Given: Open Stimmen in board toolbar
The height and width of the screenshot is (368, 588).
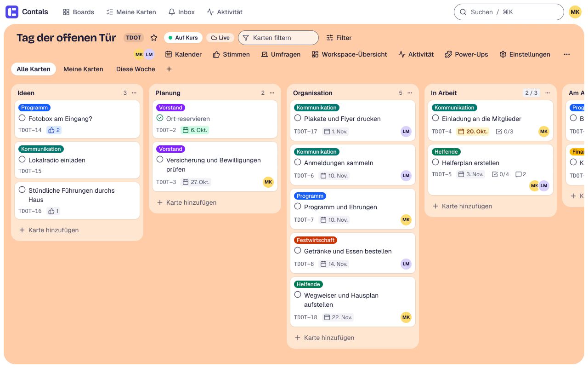Looking at the screenshot, I should (232, 54).
